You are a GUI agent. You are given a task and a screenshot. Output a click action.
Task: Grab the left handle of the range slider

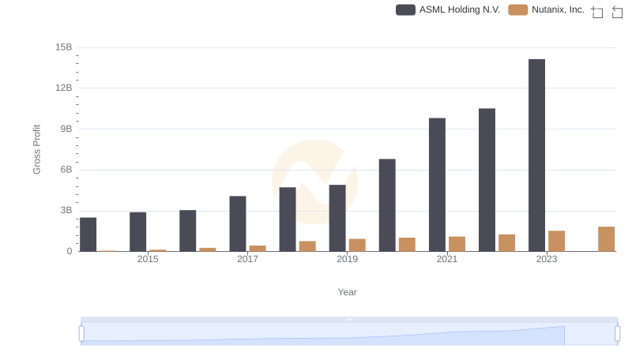click(81, 334)
